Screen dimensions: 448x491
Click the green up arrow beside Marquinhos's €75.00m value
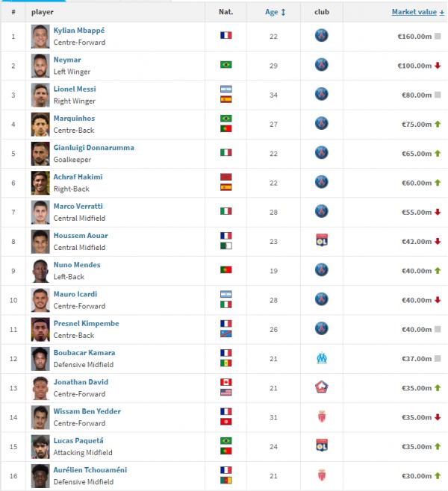click(x=438, y=124)
